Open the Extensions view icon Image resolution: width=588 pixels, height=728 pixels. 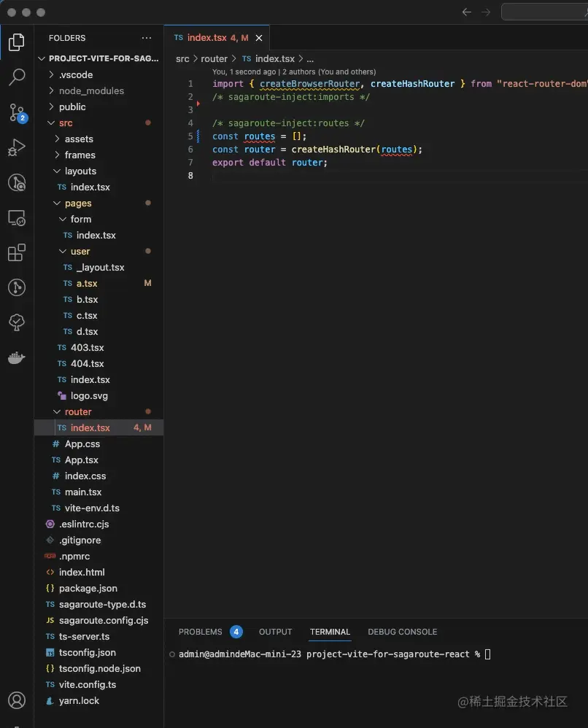pos(17,252)
